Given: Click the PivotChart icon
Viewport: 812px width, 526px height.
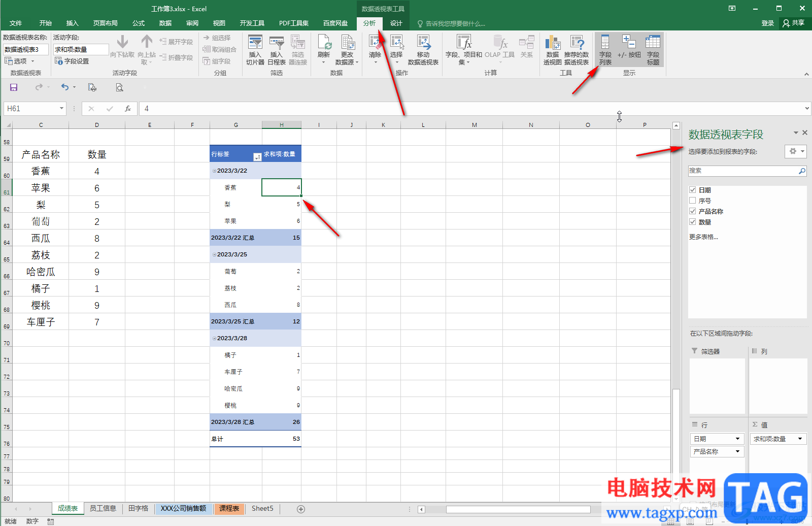Looking at the screenshot, I should coord(553,50).
